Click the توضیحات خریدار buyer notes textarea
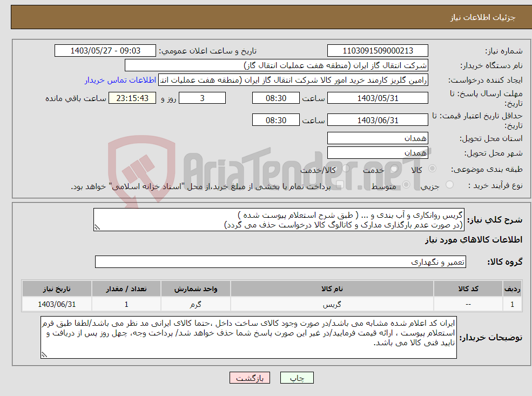This screenshot has width=532, height=396. 248,337
